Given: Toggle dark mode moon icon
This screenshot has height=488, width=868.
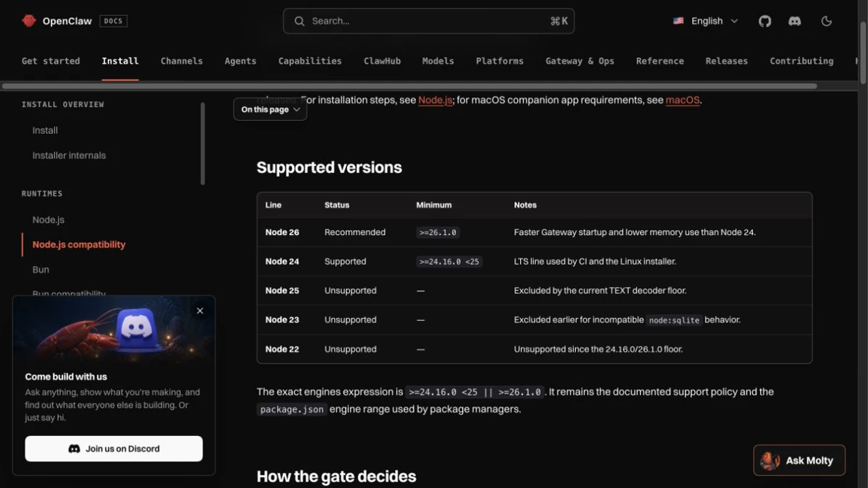Looking at the screenshot, I should tap(827, 21).
